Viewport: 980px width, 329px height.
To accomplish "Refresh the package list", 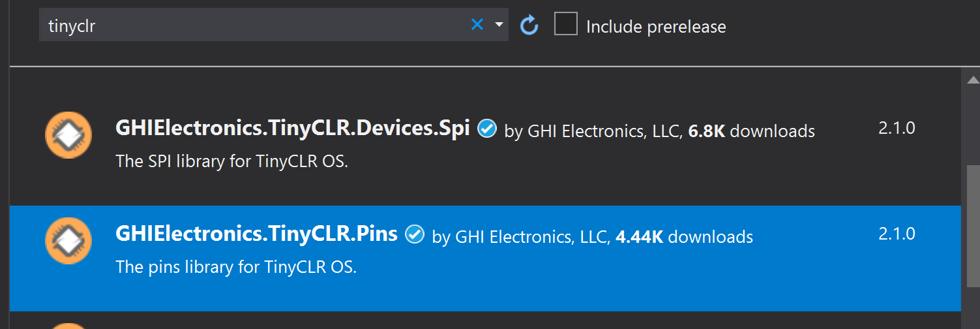I will tap(529, 25).
